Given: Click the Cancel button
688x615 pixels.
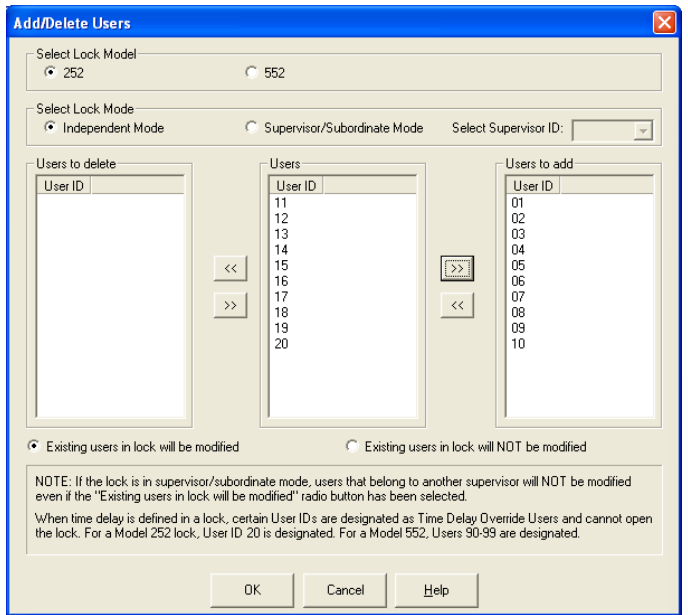Looking at the screenshot, I should 345,590.
